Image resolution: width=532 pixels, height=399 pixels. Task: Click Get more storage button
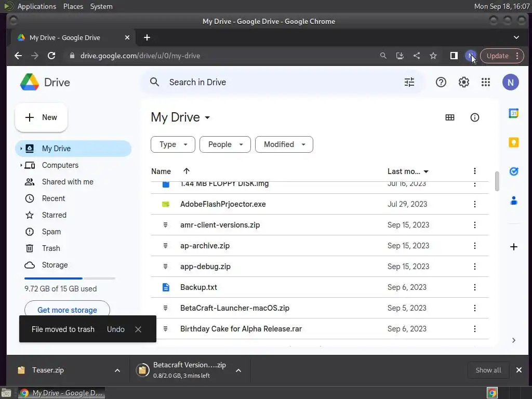pos(67,310)
